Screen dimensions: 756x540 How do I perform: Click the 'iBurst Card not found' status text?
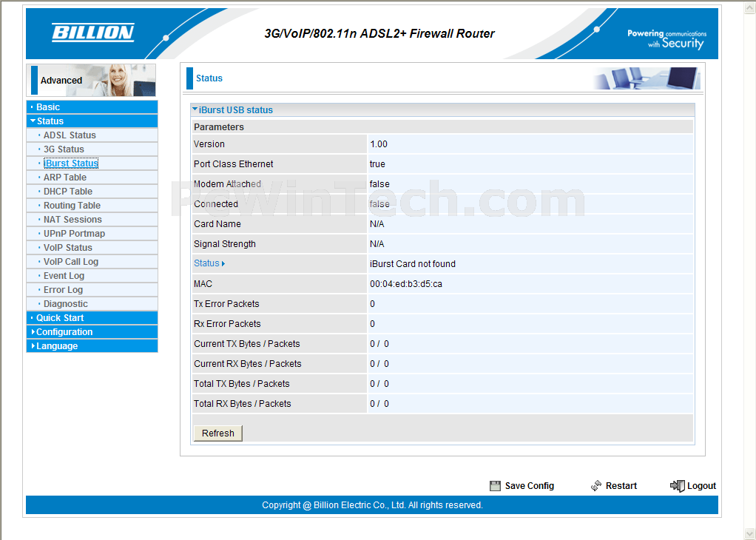(413, 264)
